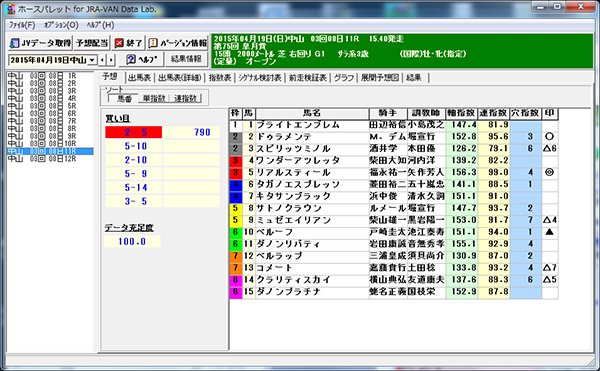This screenshot has width=600, height=371.
Task: Switch to the 指数表 tab
Action: (220, 78)
